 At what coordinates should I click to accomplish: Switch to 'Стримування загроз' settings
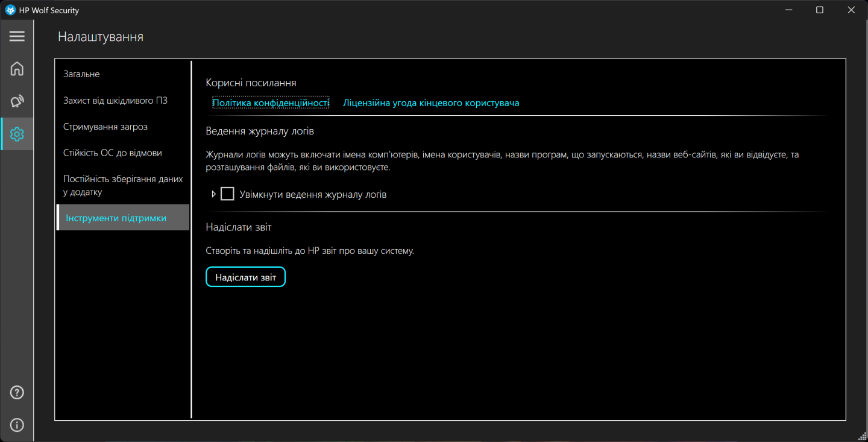point(105,127)
